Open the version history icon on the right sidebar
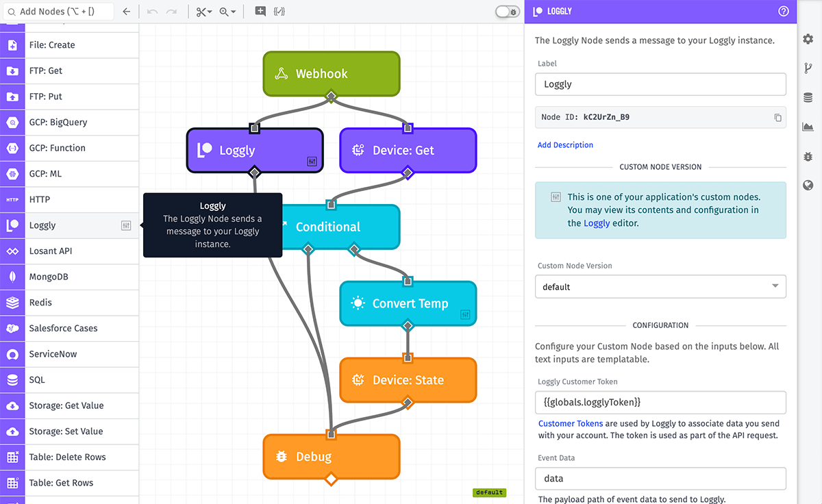This screenshot has width=822, height=504. (x=808, y=68)
